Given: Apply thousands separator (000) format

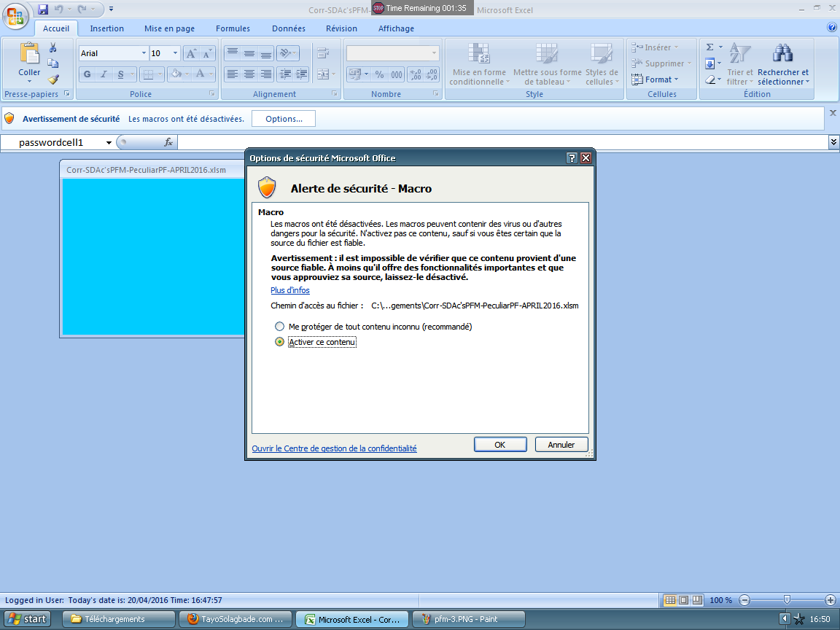Looking at the screenshot, I should pyautogui.click(x=397, y=74).
